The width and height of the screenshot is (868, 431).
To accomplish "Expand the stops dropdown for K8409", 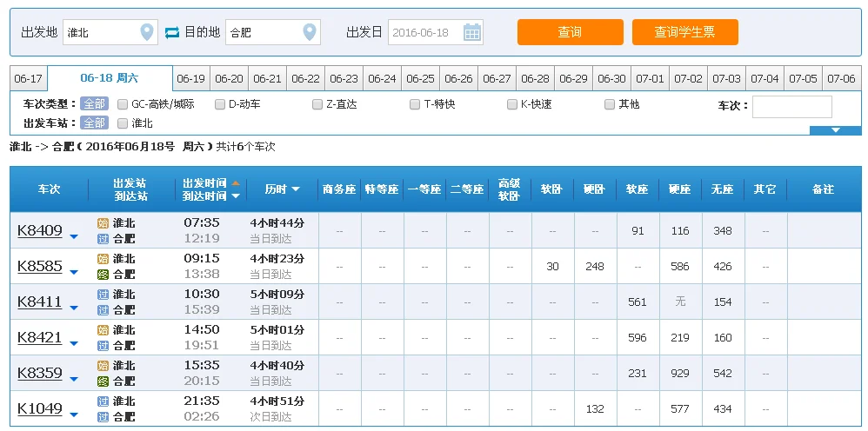I will coord(74,237).
